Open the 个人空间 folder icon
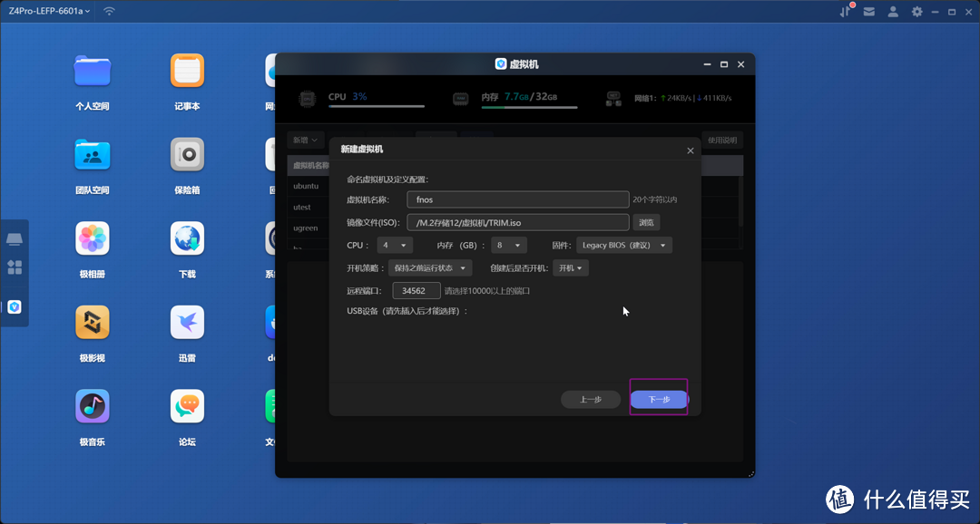Viewport: 980px width, 524px height. pos(92,72)
